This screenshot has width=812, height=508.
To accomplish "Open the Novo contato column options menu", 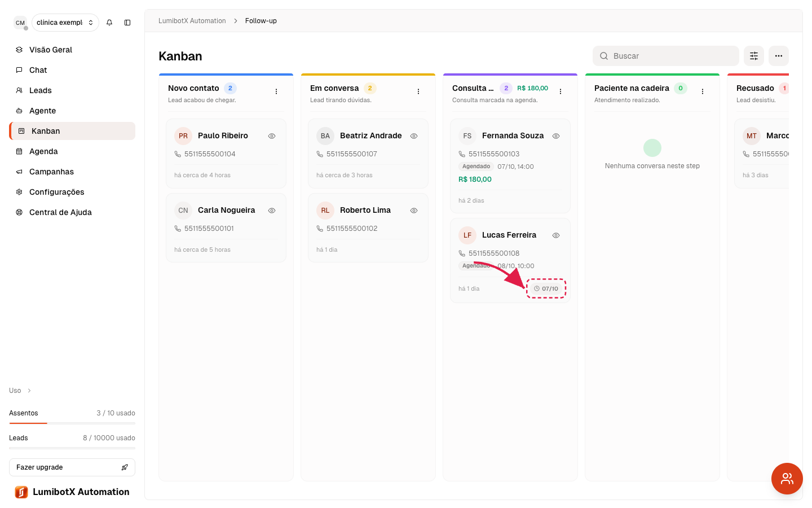I will [276, 91].
